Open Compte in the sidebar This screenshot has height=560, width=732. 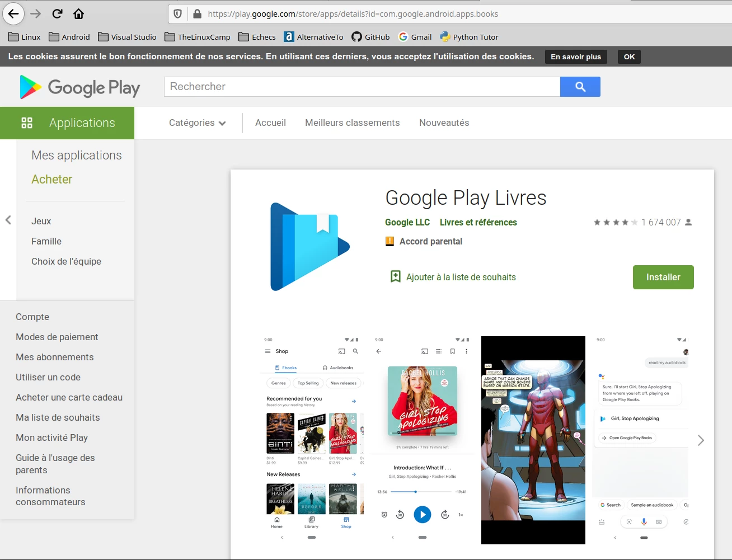coord(32,317)
